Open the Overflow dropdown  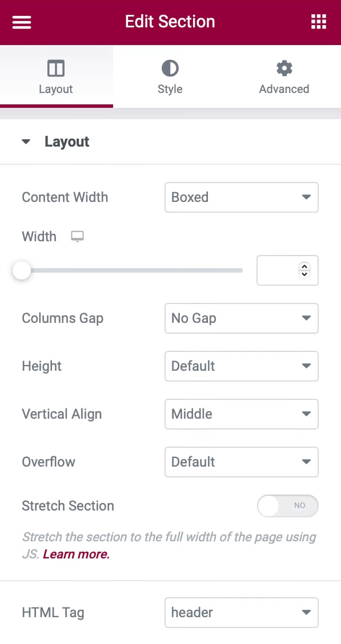pyautogui.click(x=242, y=462)
